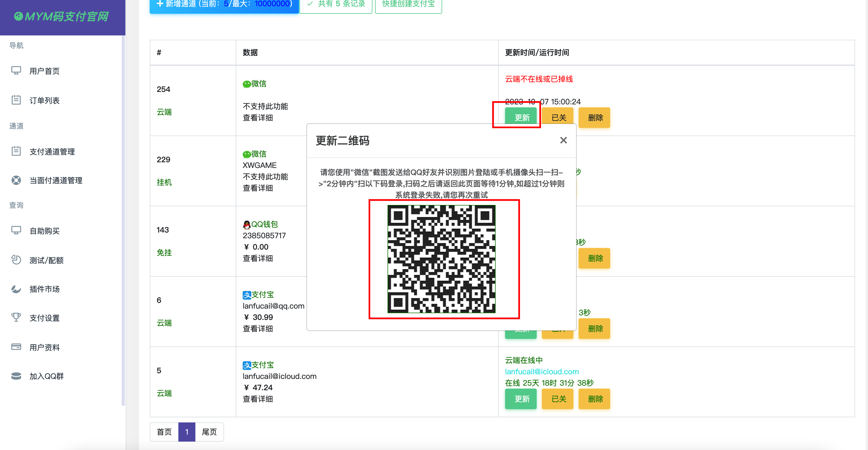Click the 测试/配额 pie chart icon
This screenshot has height=450, width=868.
coord(16,260)
